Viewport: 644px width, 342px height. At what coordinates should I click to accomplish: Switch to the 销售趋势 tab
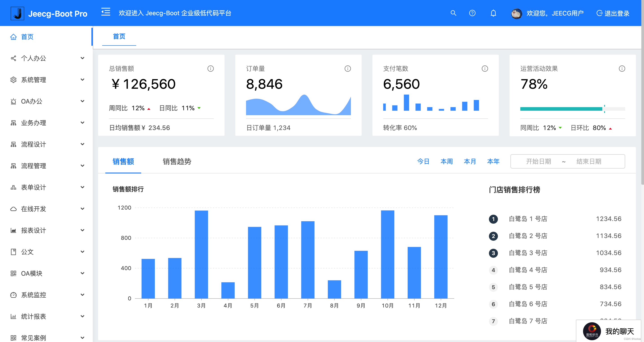point(177,162)
